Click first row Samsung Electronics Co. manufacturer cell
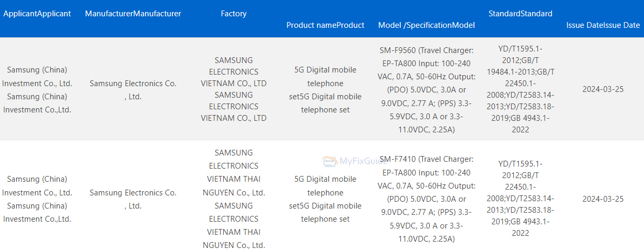Screen dimensions: 644x249 click(133, 90)
